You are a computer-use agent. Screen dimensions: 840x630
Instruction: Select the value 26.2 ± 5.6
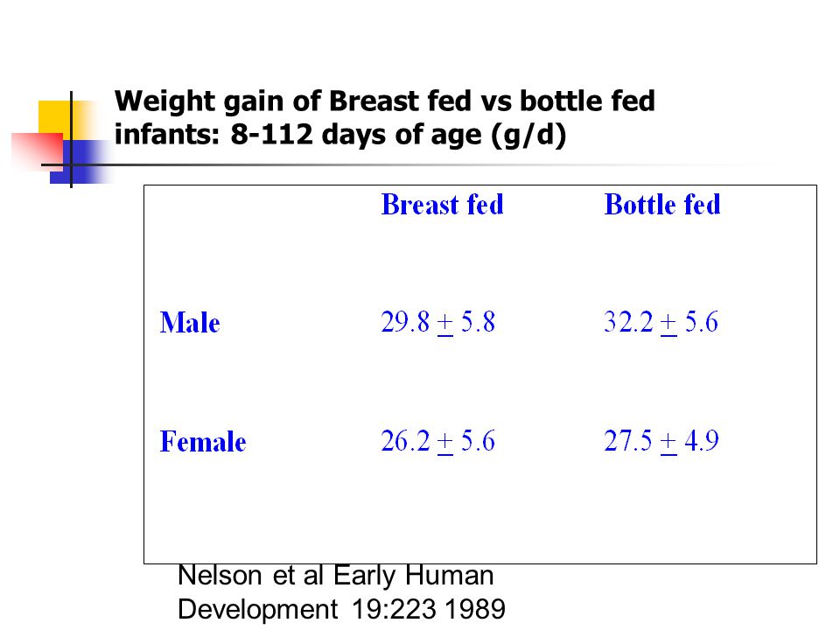coord(438,441)
